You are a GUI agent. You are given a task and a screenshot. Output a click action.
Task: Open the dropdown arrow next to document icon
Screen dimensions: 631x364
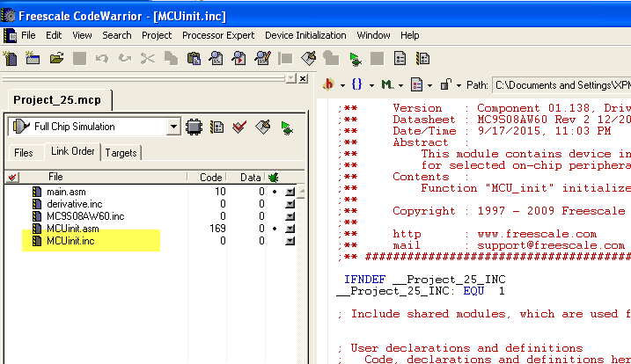[x=429, y=85]
